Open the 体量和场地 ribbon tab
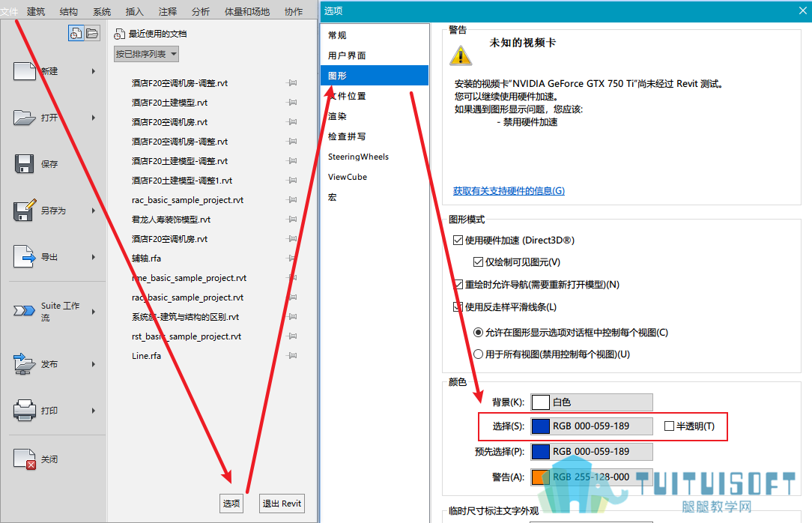The image size is (812, 523). coord(247,11)
